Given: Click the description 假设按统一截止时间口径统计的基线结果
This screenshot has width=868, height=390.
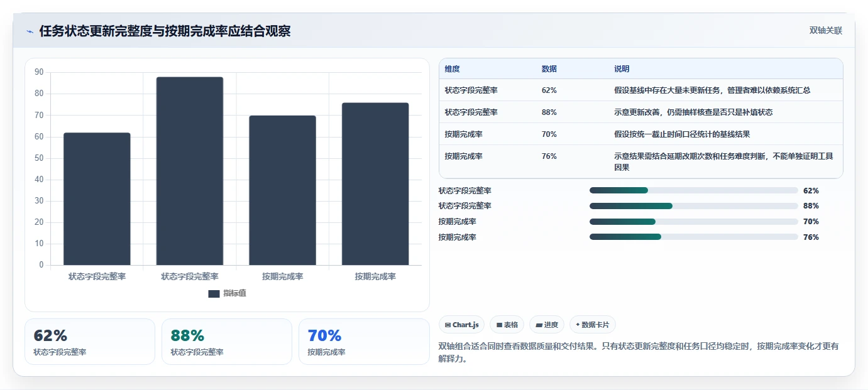Looking at the screenshot, I should tap(682, 134).
